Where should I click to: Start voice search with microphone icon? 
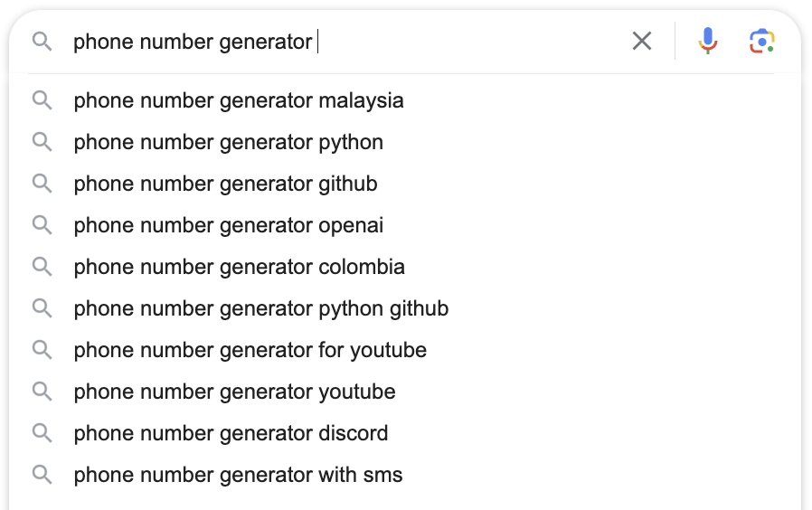[708, 41]
